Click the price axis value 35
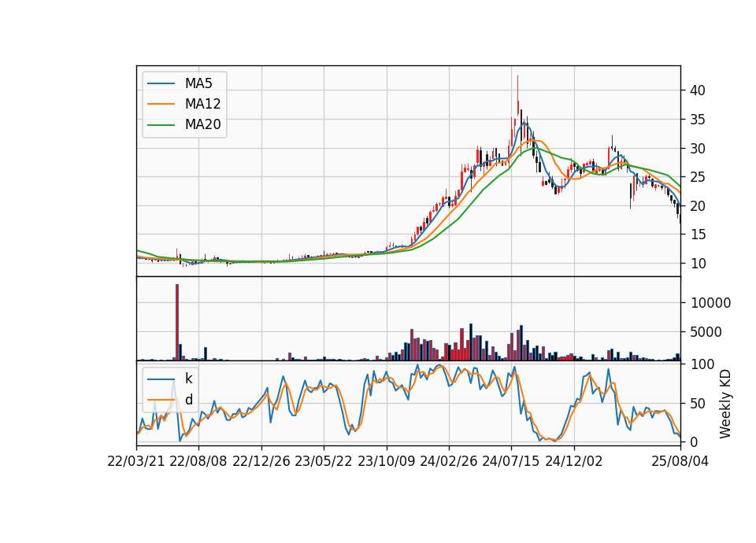Screen dimensions: 756x543 tap(698, 120)
